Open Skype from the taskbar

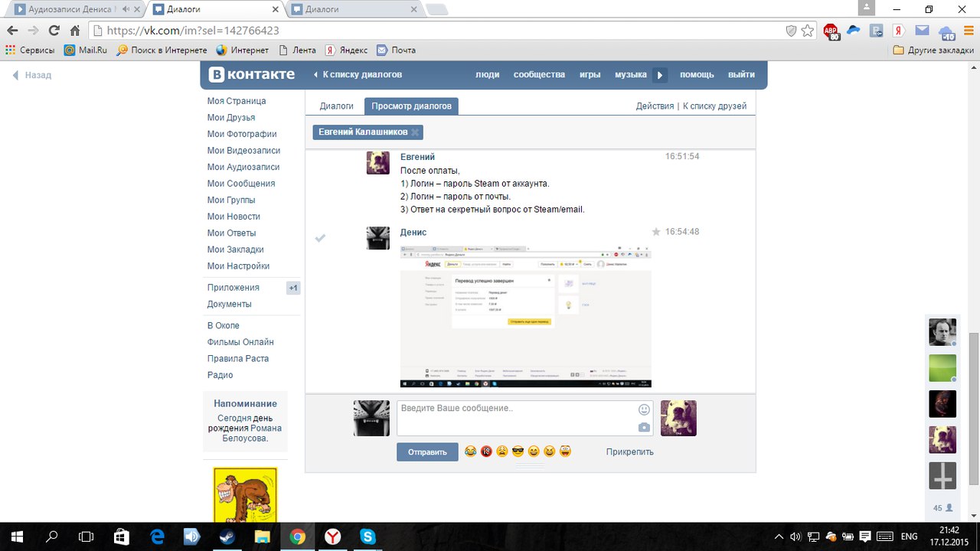pos(367,536)
